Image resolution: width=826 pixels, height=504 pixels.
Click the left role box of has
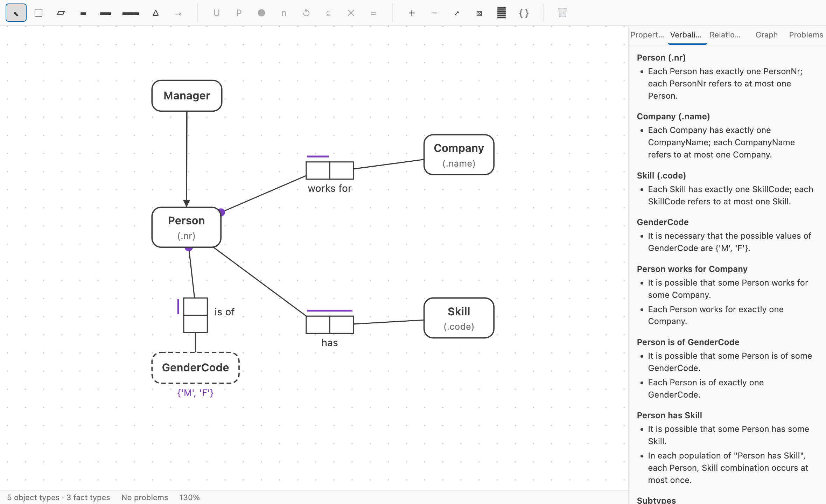pyautogui.click(x=318, y=325)
